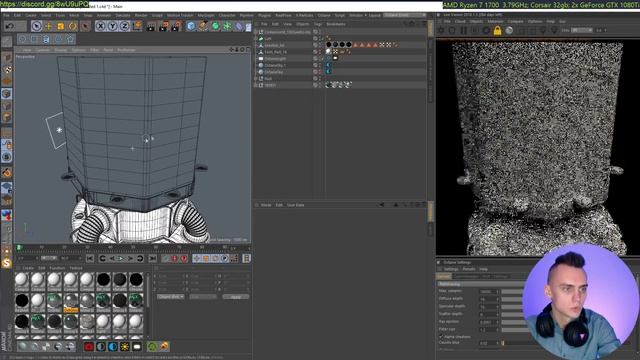Open the Octane menu in main menu bar
The height and width of the screenshot is (360, 640).
[324, 16]
